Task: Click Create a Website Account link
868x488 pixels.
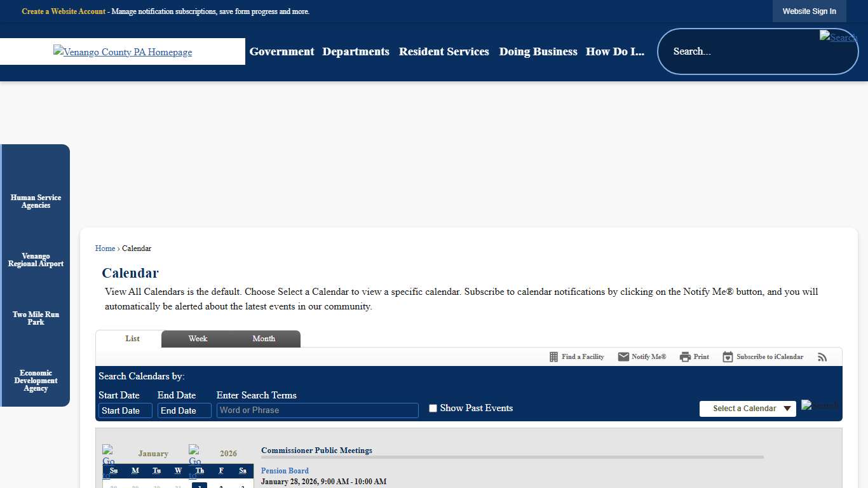Action: [64, 11]
